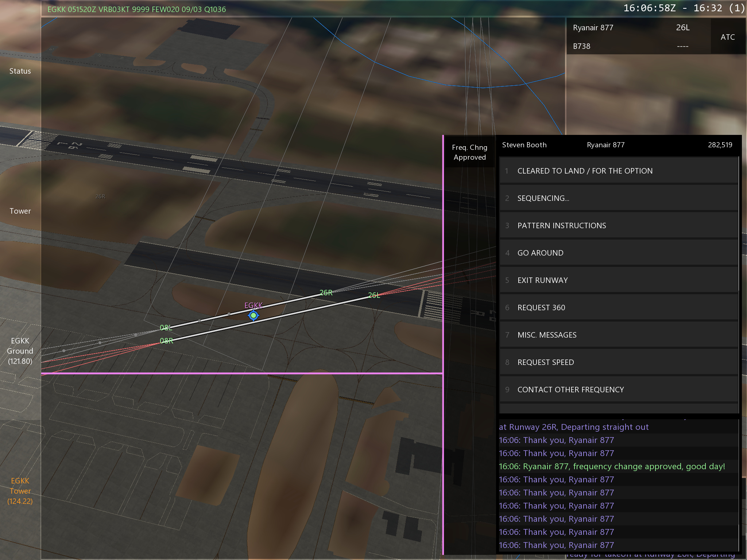The width and height of the screenshot is (747, 560).
Task: Click the EGKK airport marker icon
Action: 253,315
